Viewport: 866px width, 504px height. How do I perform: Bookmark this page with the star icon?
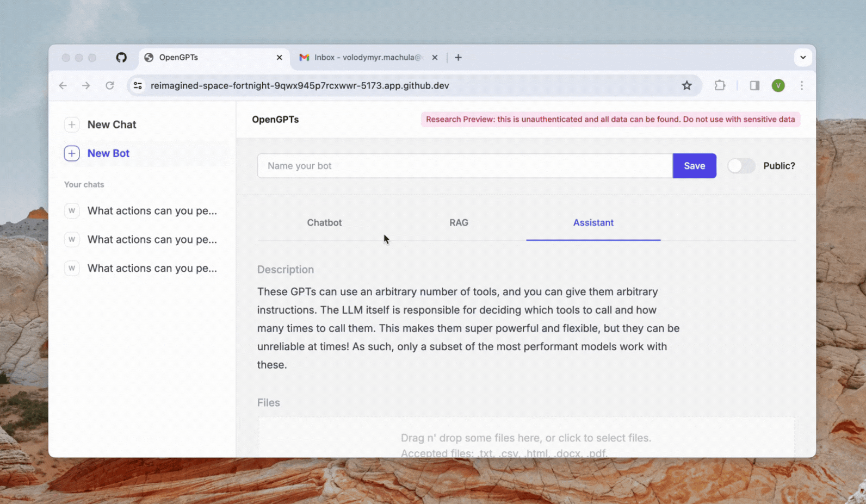(x=687, y=85)
